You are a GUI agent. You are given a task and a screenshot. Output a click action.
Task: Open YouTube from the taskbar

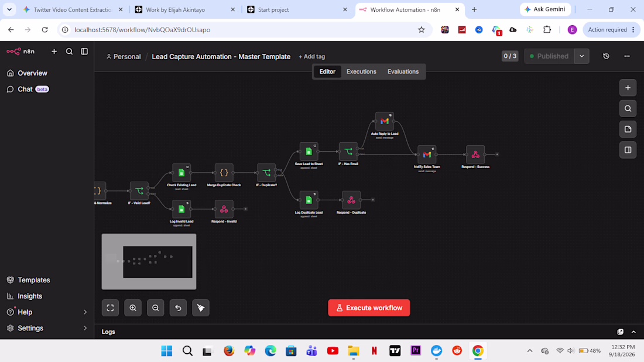(x=333, y=351)
